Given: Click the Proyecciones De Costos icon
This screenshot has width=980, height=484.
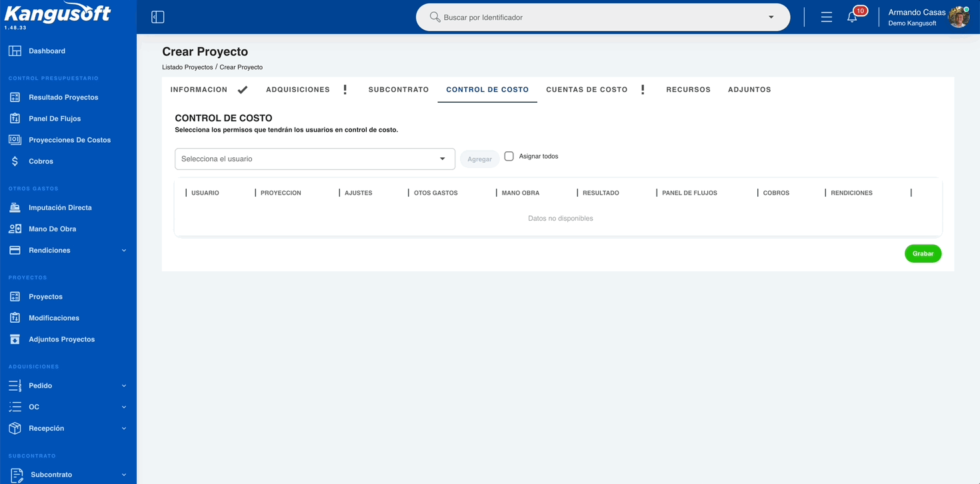Looking at the screenshot, I should pos(15,140).
